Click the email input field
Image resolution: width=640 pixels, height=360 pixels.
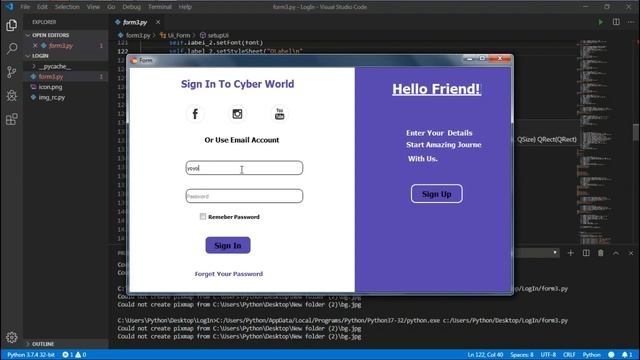[x=244, y=168]
